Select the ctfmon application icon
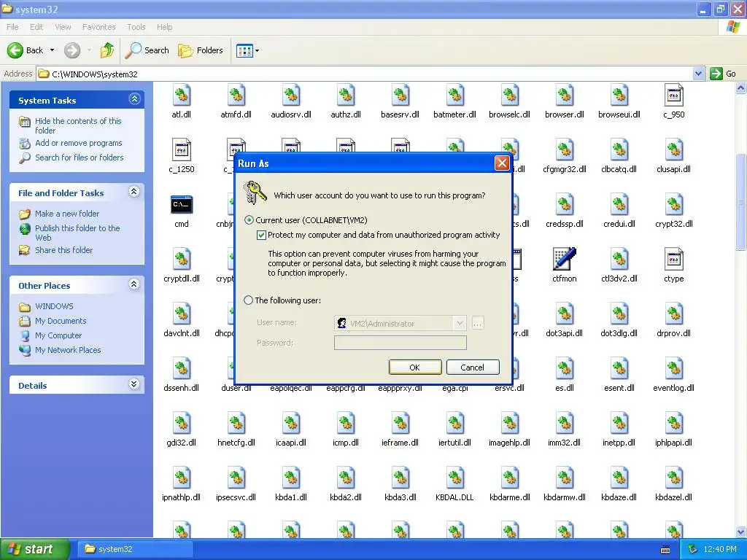 click(x=565, y=260)
